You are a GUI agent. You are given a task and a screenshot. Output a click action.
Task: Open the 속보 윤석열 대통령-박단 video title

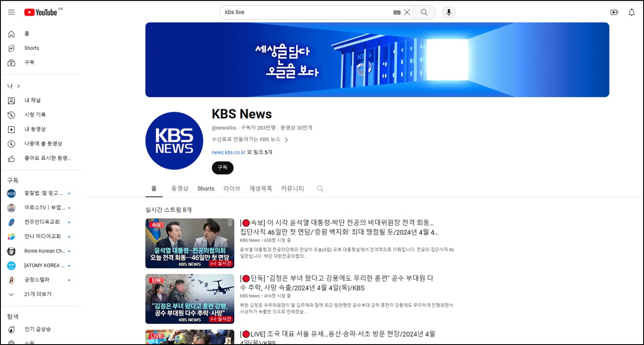click(339, 227)
